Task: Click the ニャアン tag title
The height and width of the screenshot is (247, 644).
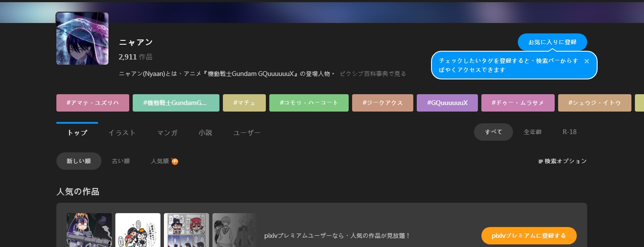Action: (136, 42)
